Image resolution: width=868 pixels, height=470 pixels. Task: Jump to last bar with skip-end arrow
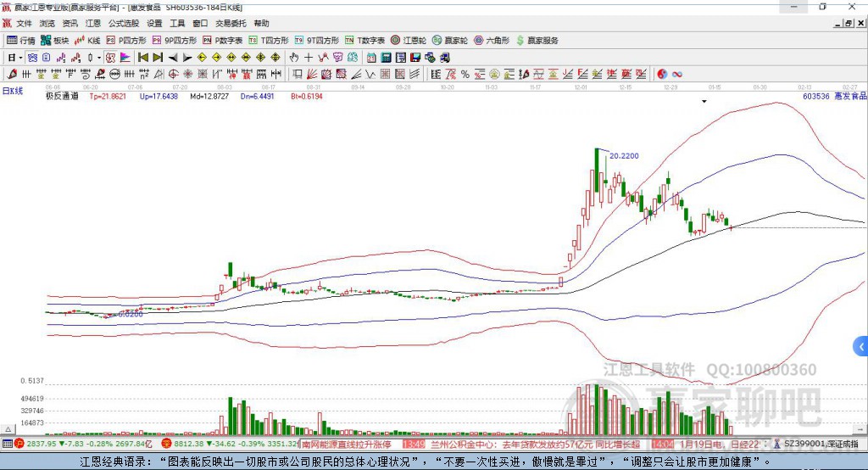click(158, 58)
